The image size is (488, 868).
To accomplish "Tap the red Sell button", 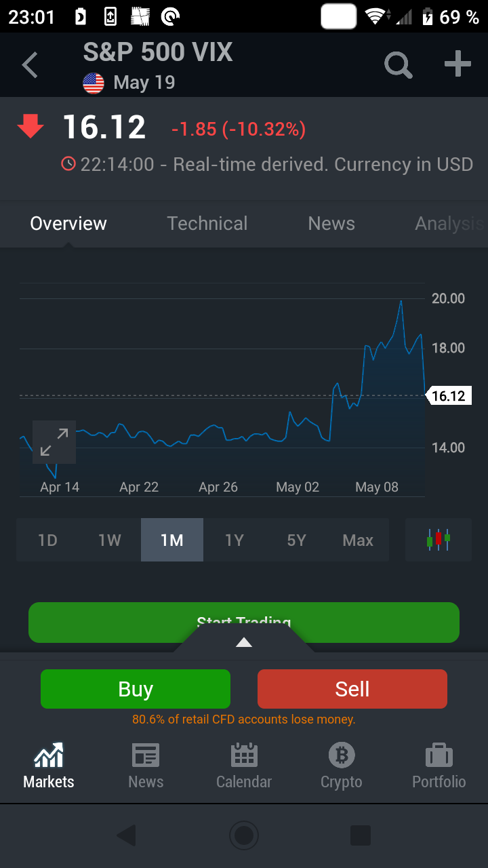I will [x=352, y=689].
